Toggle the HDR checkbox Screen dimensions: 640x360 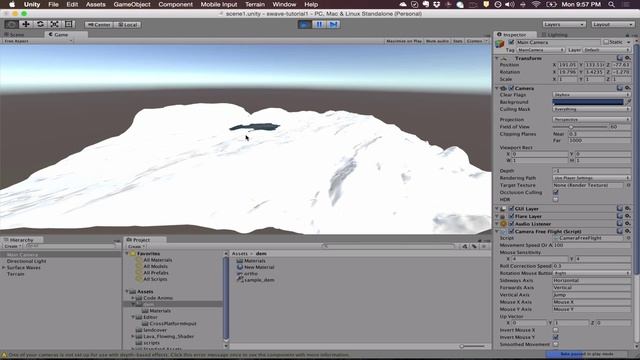click(556, 200)
